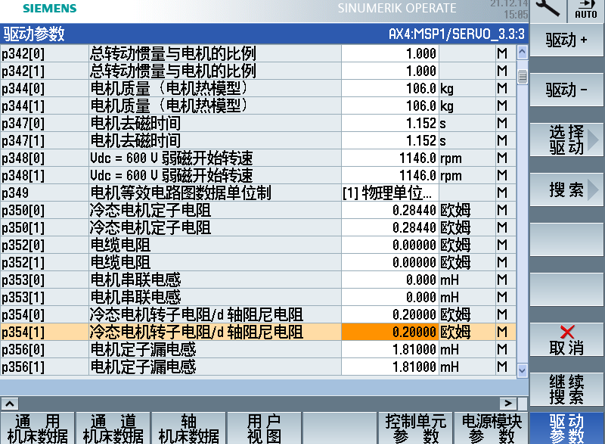Click the softkey bar left caret arrow
605x444 pixels.
[10, 403]
